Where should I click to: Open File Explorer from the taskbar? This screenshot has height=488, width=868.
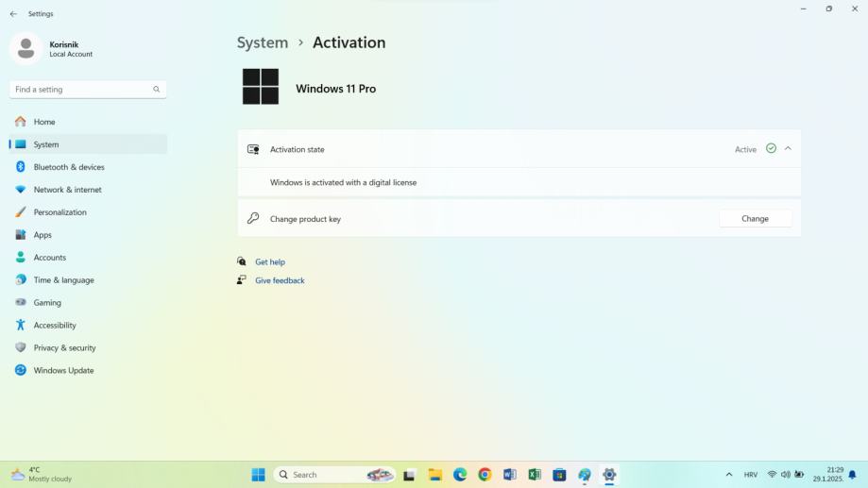pyautogui.click(x=435, y=475)
